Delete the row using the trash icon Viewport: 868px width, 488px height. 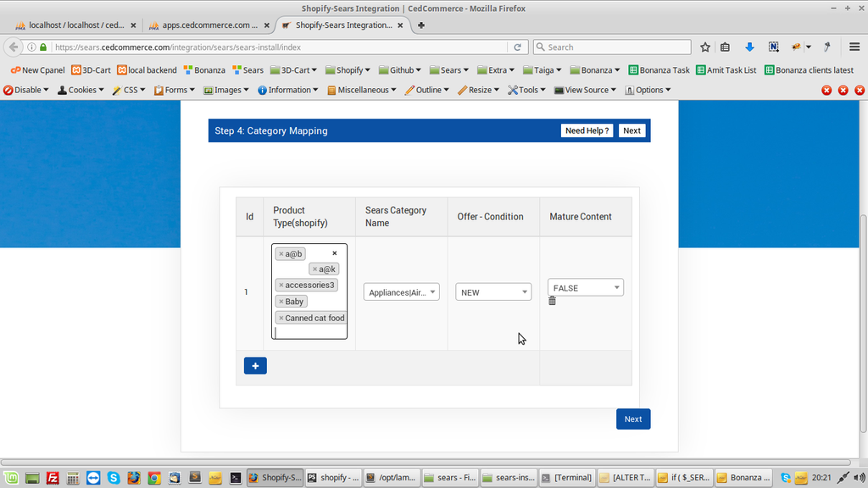click(x=552, y=301)
